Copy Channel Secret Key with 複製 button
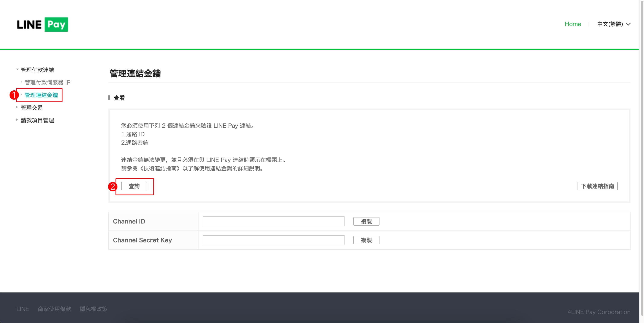This screenshot has height=323, width=644. click(x=366, y=240)
